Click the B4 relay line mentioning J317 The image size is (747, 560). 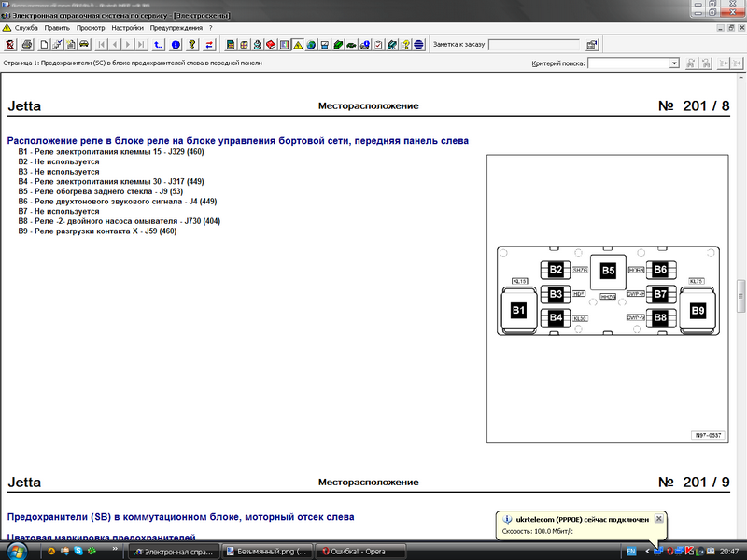(x=111, y=181)
